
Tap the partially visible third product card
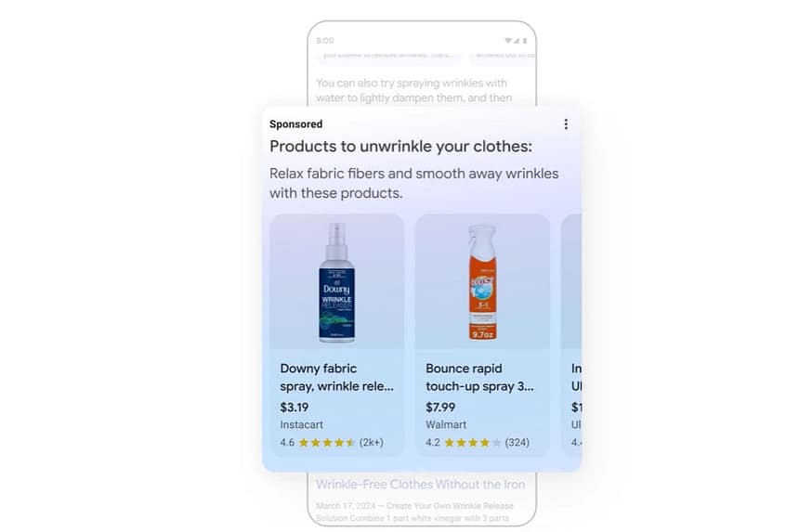coord(571,335)
